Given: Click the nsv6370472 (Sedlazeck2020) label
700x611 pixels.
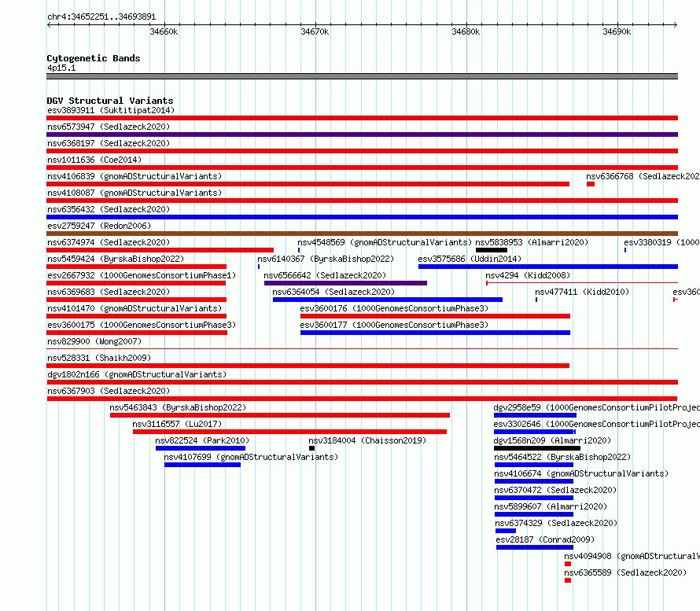Looking at the screenshot, I should click(555, 490).
